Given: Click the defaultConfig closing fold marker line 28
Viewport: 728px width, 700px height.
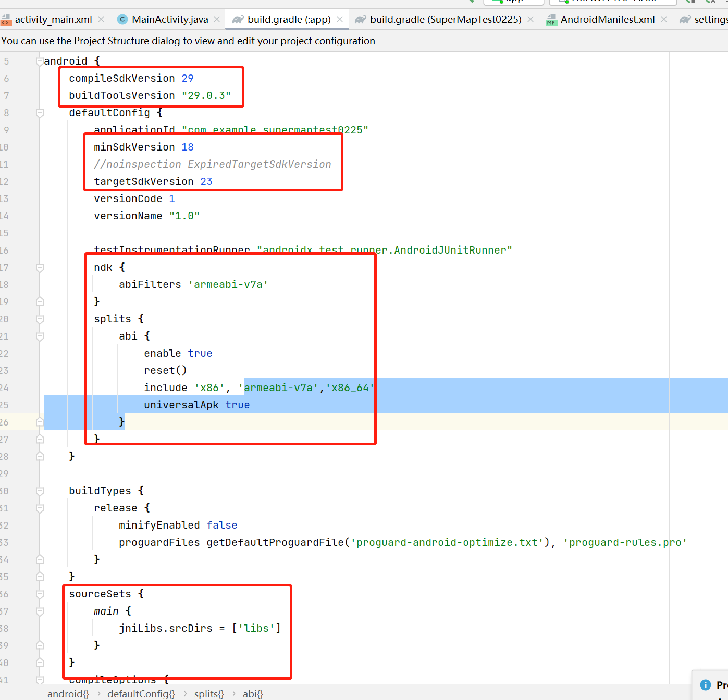Looking at the screenshot, I should pos(40,456).
